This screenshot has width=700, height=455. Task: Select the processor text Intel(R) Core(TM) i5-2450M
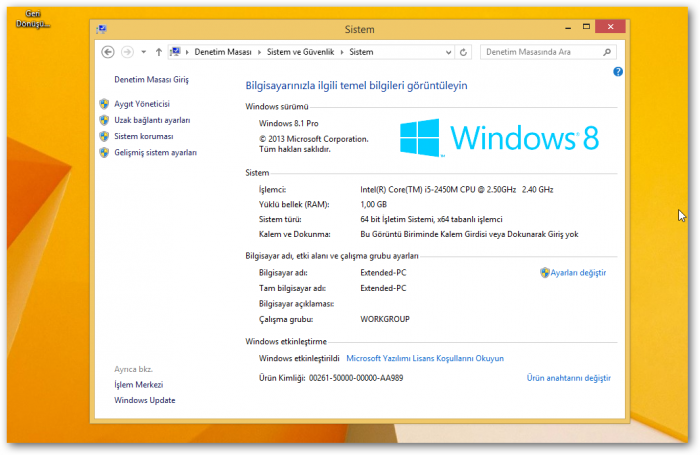pyautogui.click(x=408, y=189)
